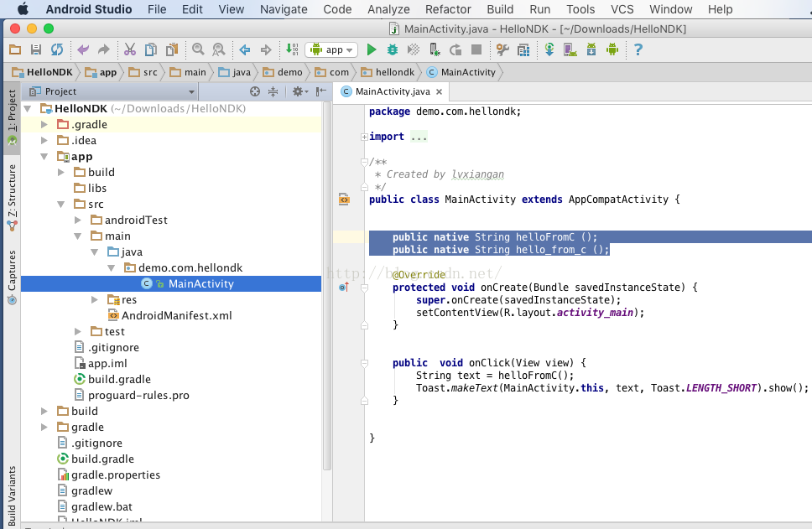The width and height of the screenshot is (812, 529).
Task: Expand the .gradle folder
Action: coord(44,125)
